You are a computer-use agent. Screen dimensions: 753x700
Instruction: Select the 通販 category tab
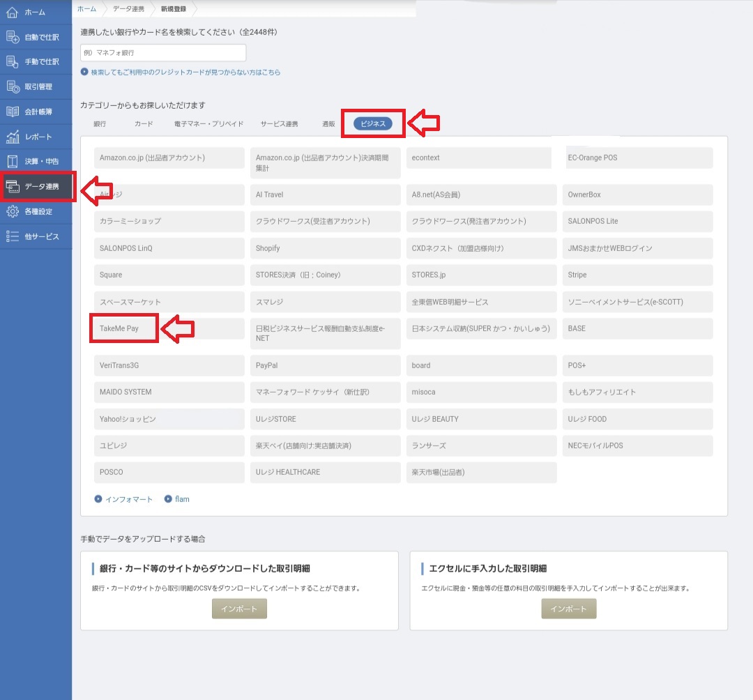tap(328, 124)
